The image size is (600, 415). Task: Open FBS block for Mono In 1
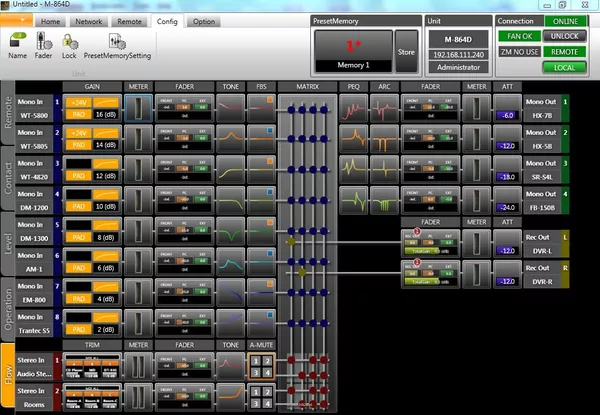[261, 108]
